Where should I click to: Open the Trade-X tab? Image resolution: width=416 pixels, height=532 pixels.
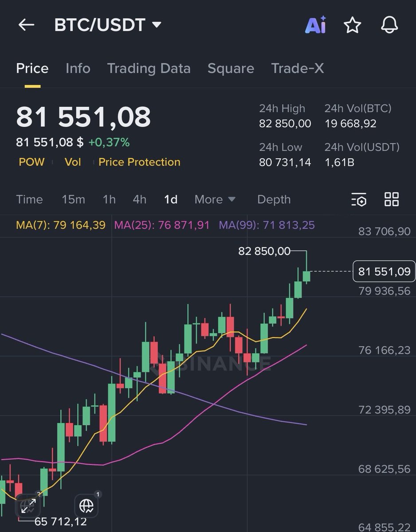[298, 68]
